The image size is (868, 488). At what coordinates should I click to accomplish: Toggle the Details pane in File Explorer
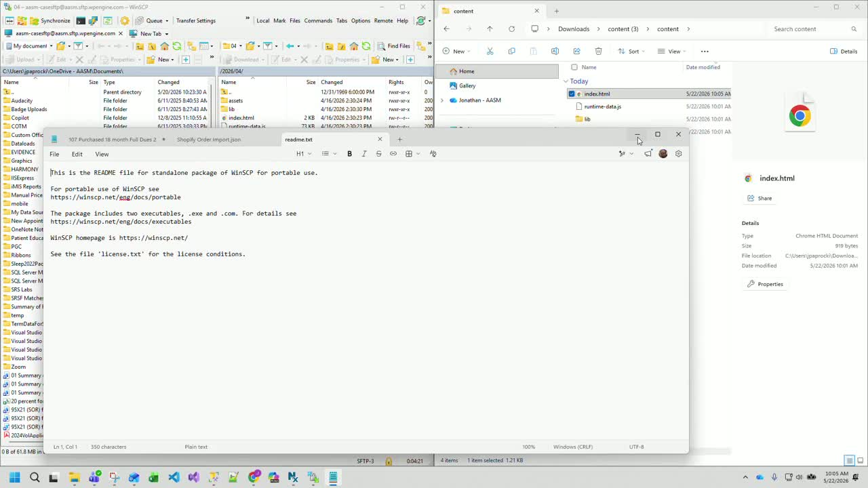[844, 52]
